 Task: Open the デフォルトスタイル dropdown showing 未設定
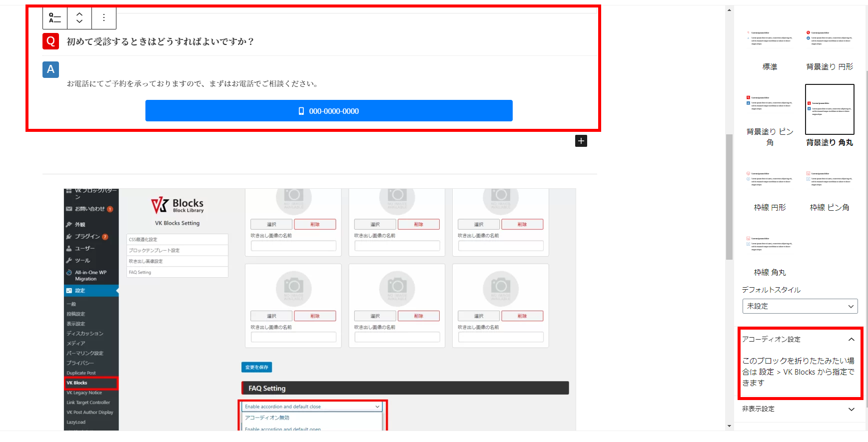(800, 306)
